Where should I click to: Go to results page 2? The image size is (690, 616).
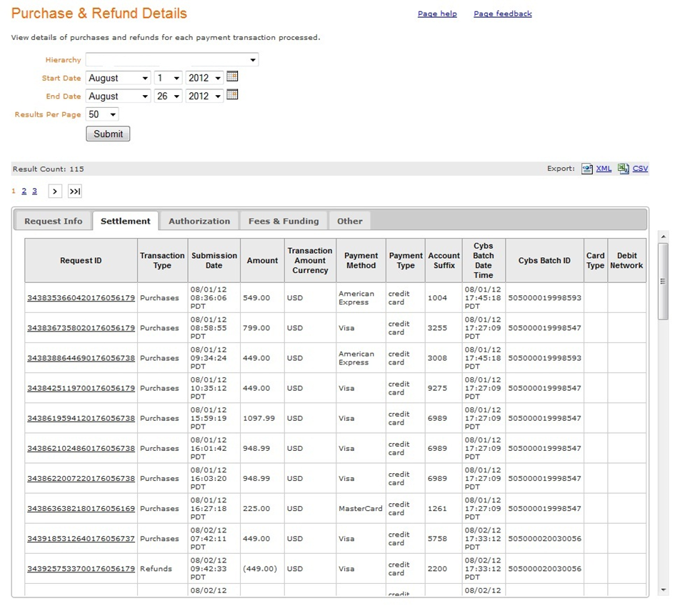[x=24, y=191]
